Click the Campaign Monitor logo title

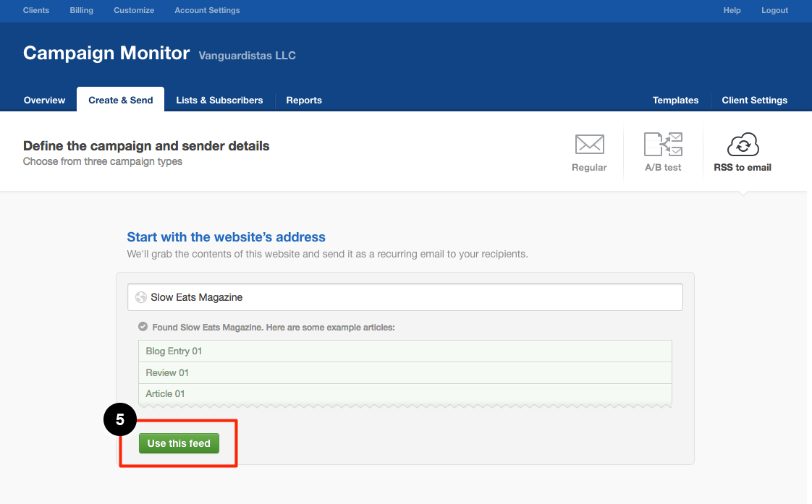pos(106,54)
